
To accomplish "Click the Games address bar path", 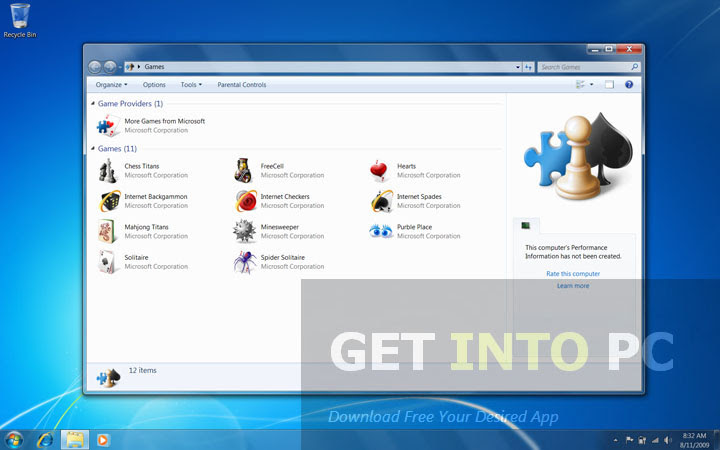I will (154, 67).
